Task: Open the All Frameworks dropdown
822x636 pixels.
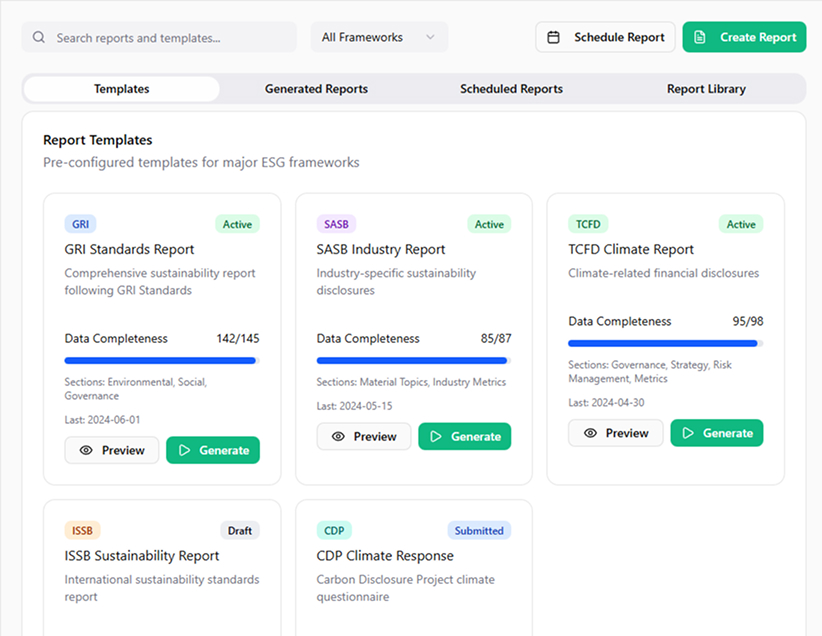Action: click(x=378, y=38)
